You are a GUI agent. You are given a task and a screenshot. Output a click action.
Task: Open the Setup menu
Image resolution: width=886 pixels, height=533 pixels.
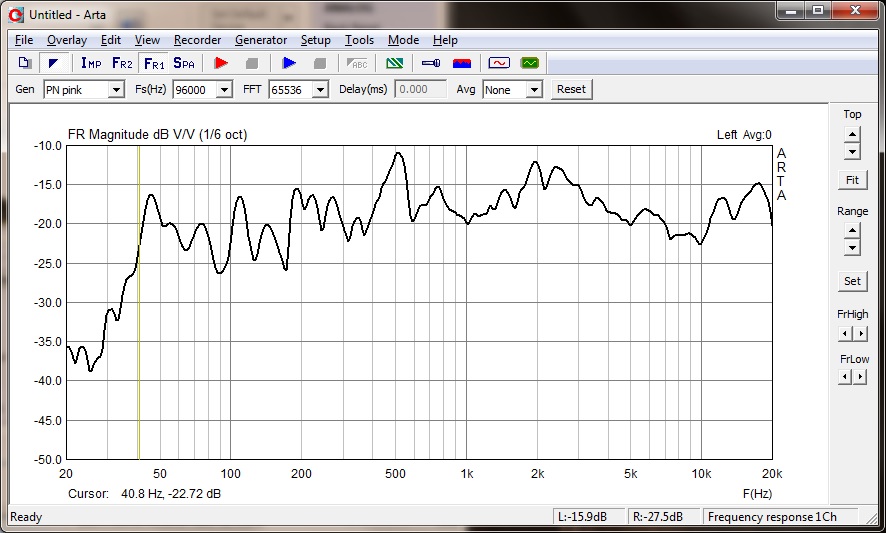click(315, 40)
